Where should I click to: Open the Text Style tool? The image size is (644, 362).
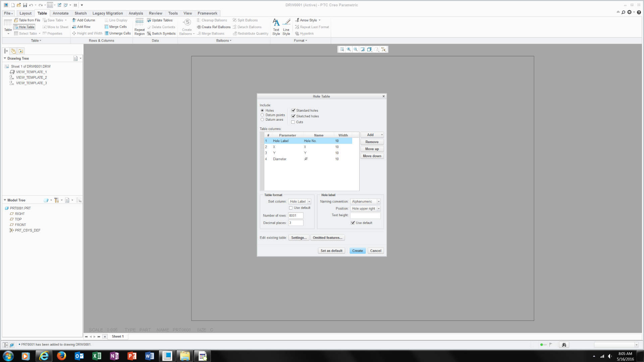[x=276, y=26]
